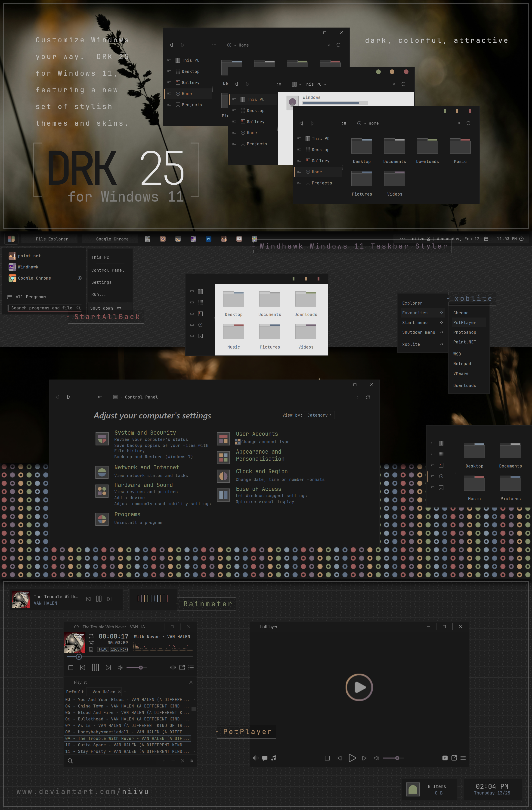Click the playlist search magnifier icon
Viewport: 532px width, 810px height.
click(x=70, y=761)
